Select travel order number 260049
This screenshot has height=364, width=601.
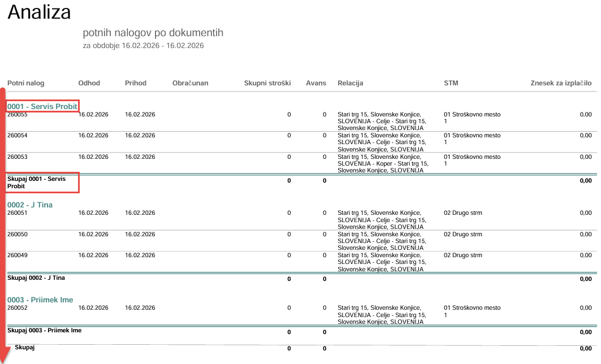pos(18,255)
